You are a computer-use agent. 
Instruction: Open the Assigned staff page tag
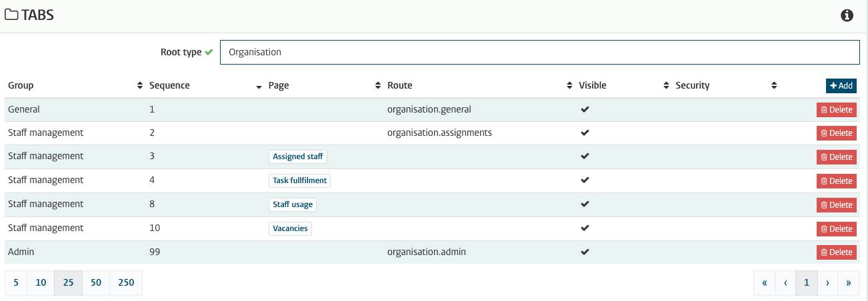coord(298,156)
